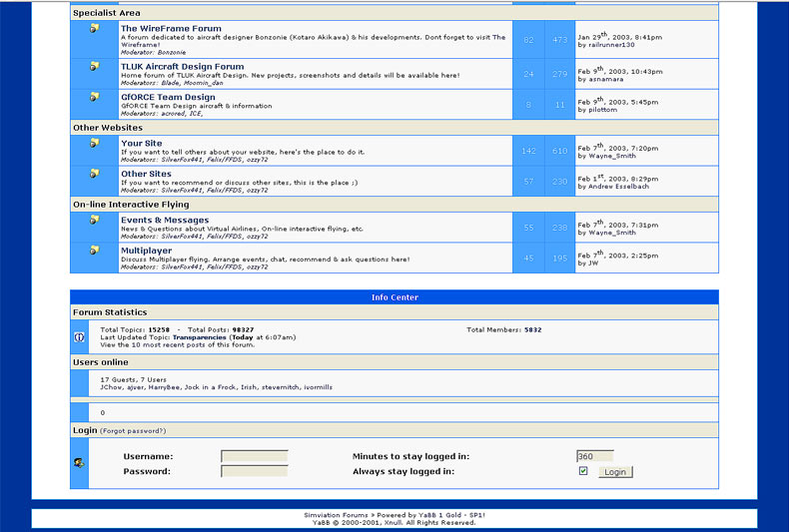The width and height of the screenshot is (789, 532).
Task: Click the folder icon beside Events & Messages
Action: point(94,220)
